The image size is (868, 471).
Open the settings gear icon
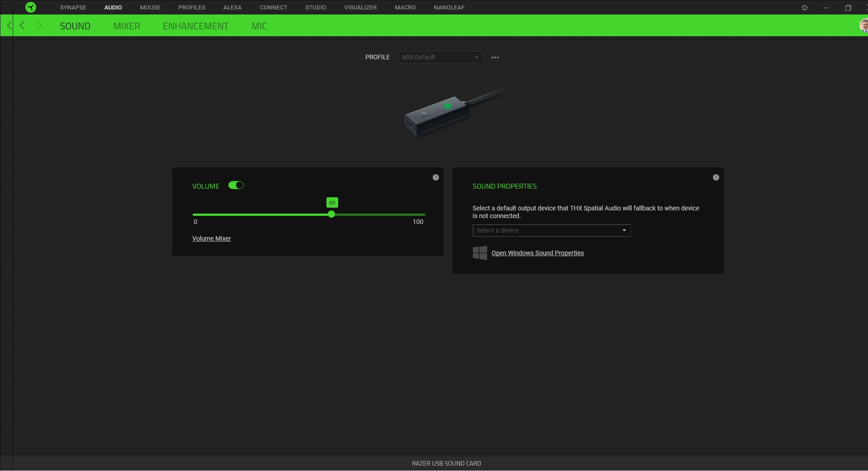pyautogui.click(x=805, y=8)
